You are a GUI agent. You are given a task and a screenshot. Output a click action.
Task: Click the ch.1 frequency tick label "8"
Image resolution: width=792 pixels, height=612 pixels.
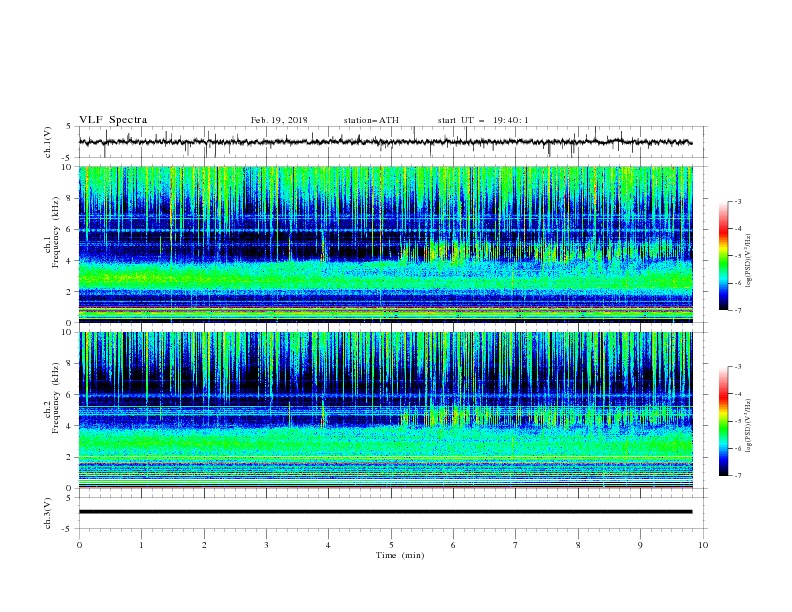point(69,198)
